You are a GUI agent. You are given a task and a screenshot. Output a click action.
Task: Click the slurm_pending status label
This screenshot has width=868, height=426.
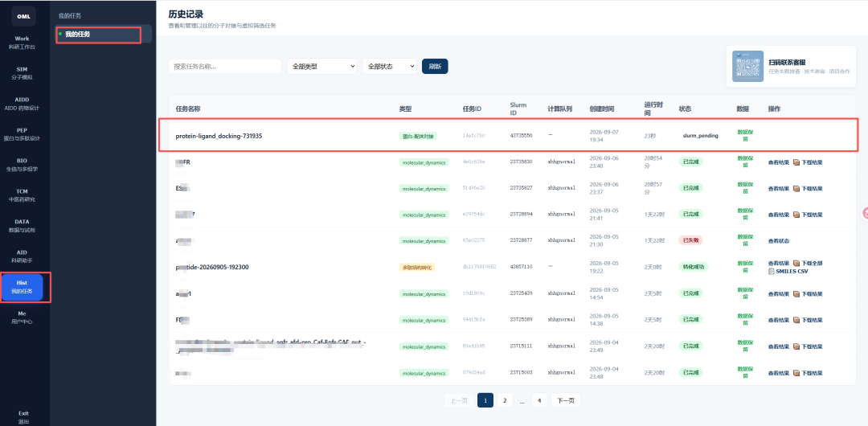pyautogui.click(x=700, y=136)
